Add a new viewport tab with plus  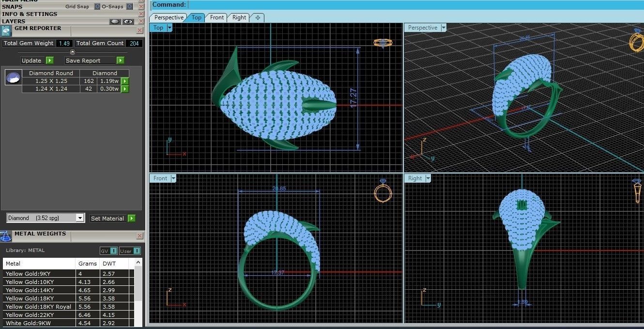258,17
